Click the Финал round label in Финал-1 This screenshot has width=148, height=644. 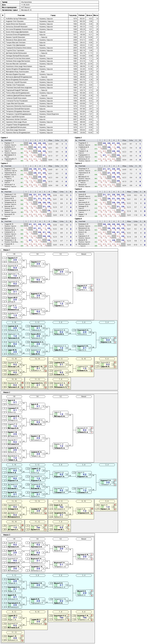(x=84, y=254)
